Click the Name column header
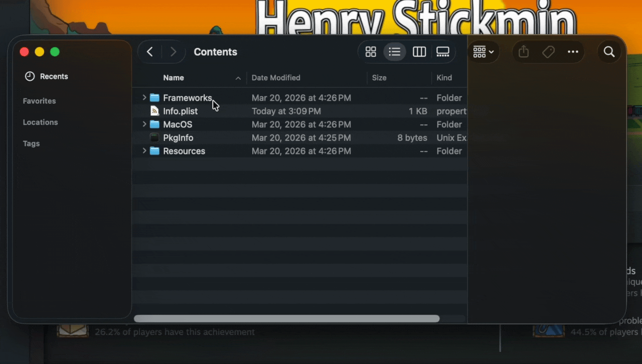Viewport: 642px width, 364px height. pos(174,78)
